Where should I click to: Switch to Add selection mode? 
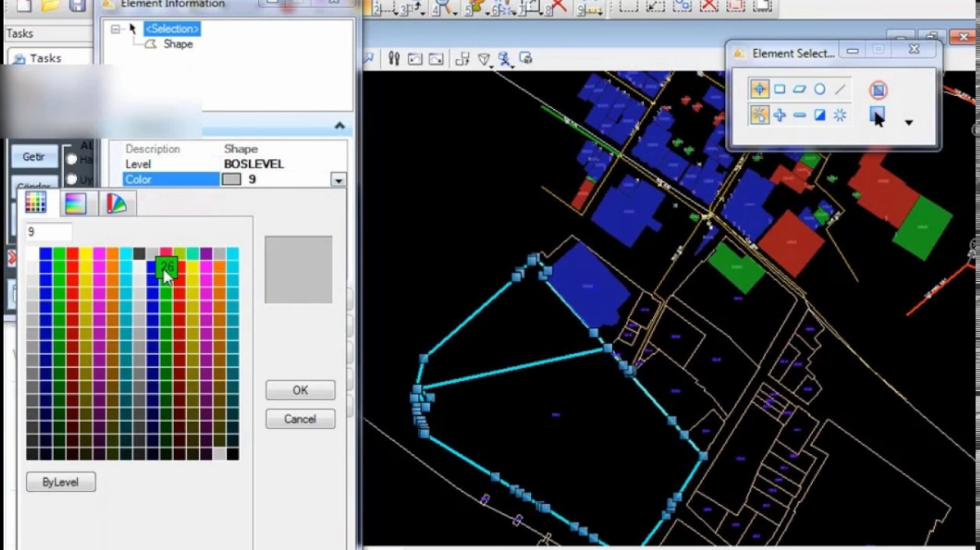pos(779,115)
